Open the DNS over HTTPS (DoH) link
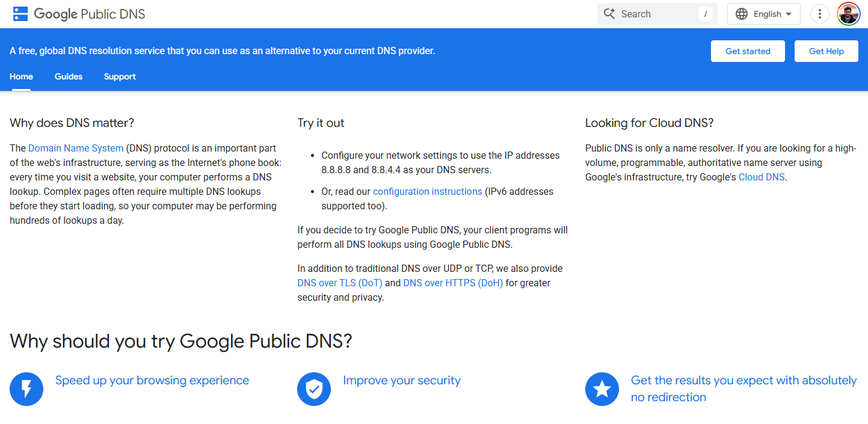This screenshot has height=424, width=868. coord(453,283)
